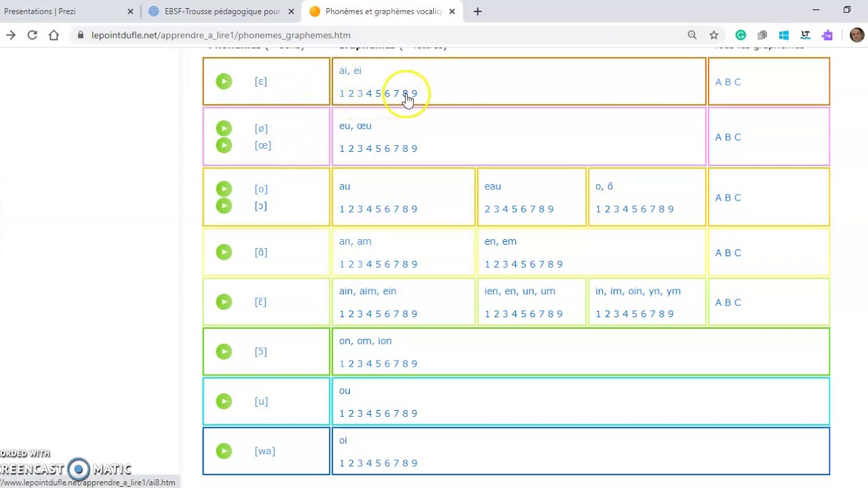Play the [wa] phoneme sound
The image size is (868, 488).
coord(224,451)
